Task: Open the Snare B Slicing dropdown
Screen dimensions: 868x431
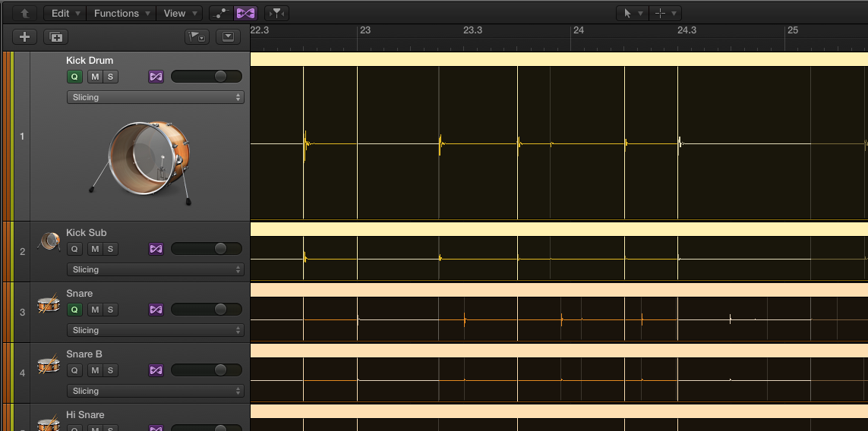Action: (x=155, y=391)
